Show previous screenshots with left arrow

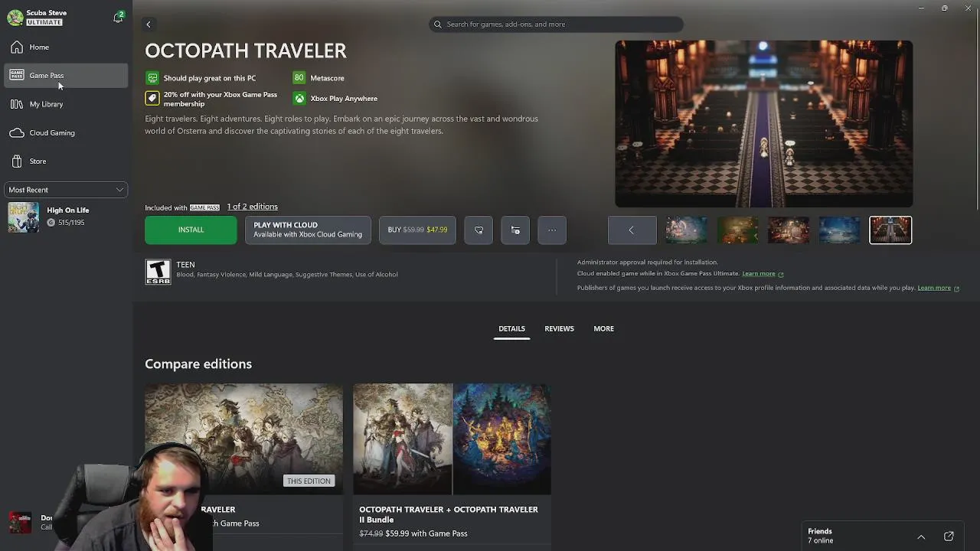tap(632, 230)
